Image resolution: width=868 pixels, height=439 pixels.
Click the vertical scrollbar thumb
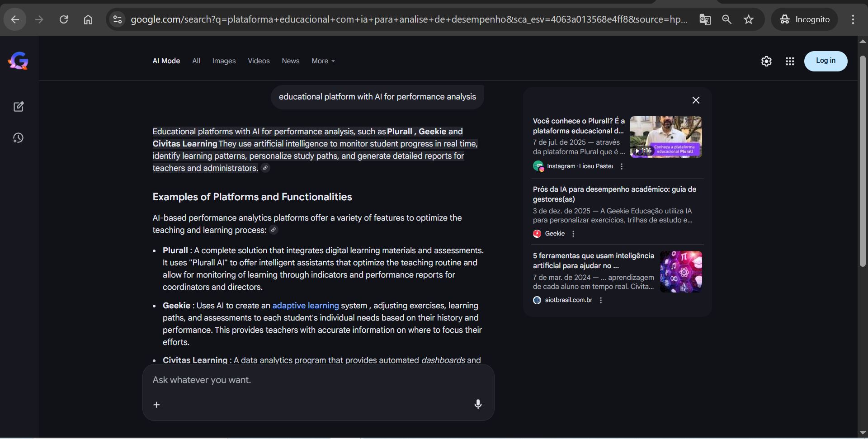tap(863, 160)
